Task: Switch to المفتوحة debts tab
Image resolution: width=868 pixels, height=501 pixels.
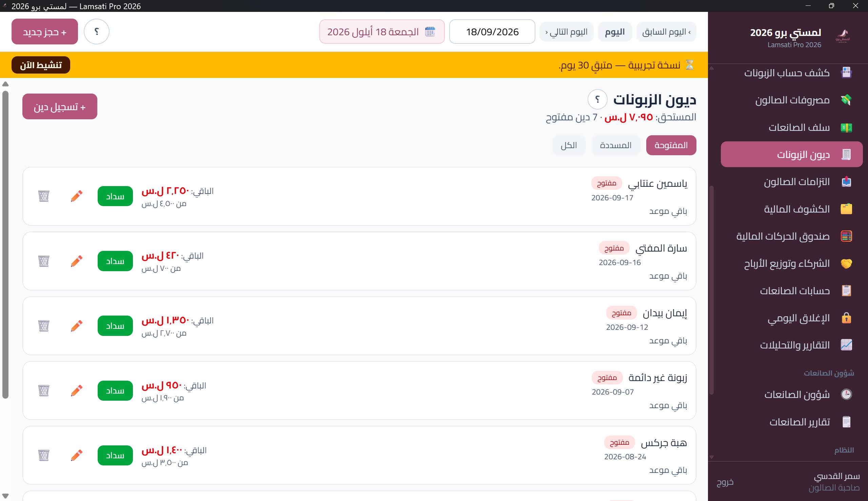Action: [671, 145]
